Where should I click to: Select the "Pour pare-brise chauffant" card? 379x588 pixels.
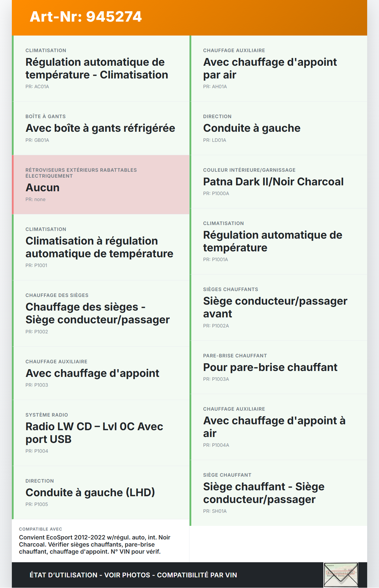(278, 367)
